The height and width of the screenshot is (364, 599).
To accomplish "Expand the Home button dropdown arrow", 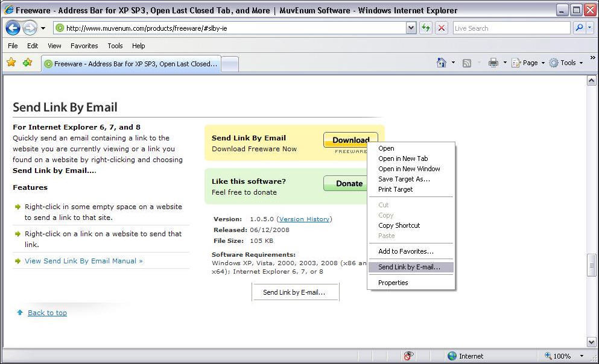I will tap(453, 63).
